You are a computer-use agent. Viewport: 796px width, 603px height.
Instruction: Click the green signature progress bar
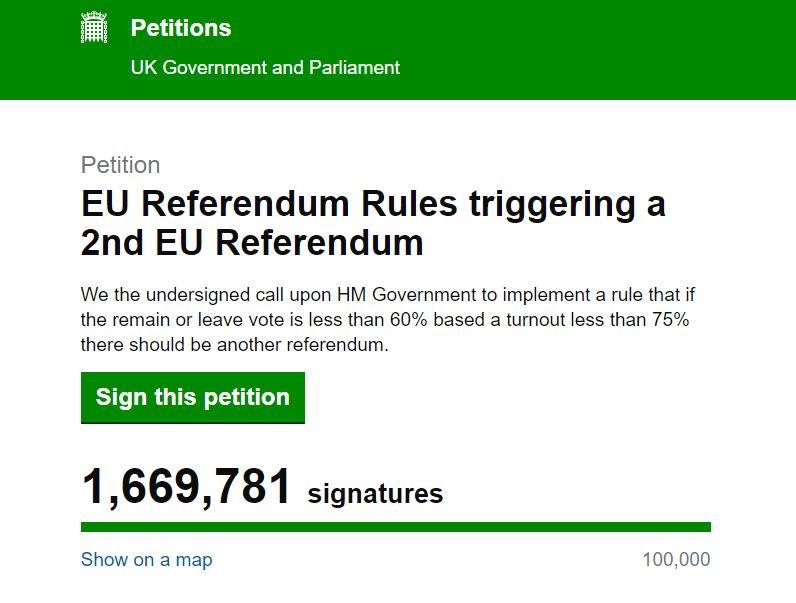coord(396,527)
